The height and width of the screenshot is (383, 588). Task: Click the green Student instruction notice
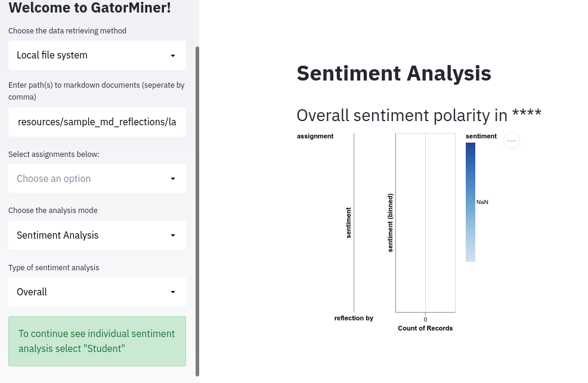(x=97, y=341)
